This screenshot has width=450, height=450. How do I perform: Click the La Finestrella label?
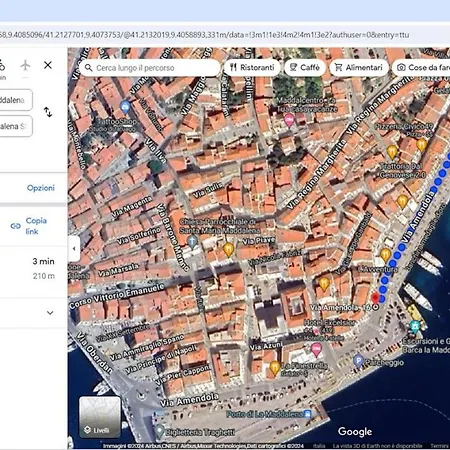coord(304,366)
